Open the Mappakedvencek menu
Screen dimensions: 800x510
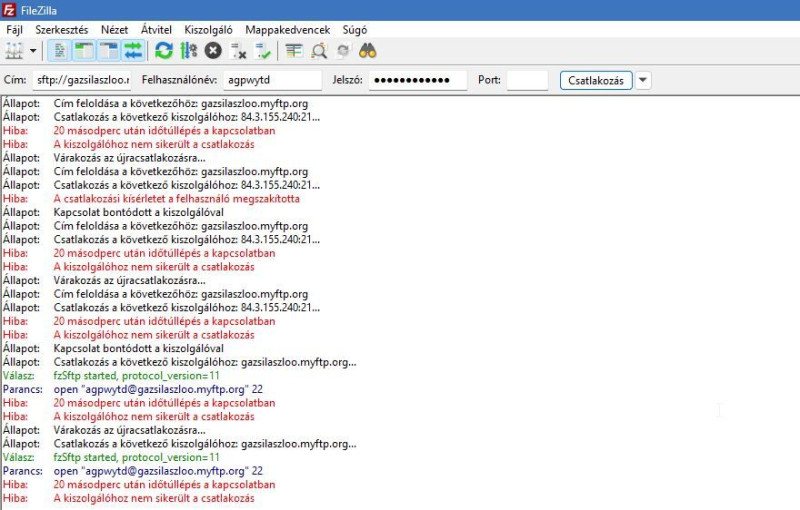click(x=287, y=30)
